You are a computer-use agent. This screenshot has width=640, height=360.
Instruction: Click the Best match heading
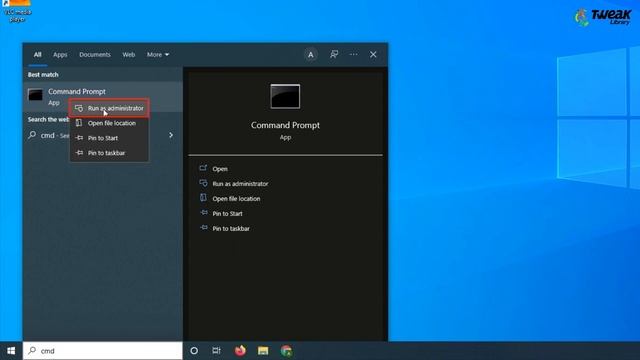point(43,75)
